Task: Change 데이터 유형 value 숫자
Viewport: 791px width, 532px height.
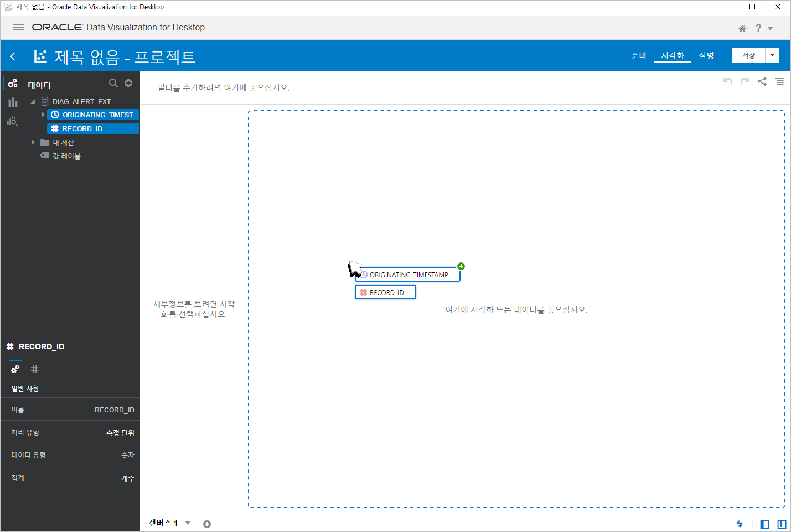Action: (x=128, y=455)
